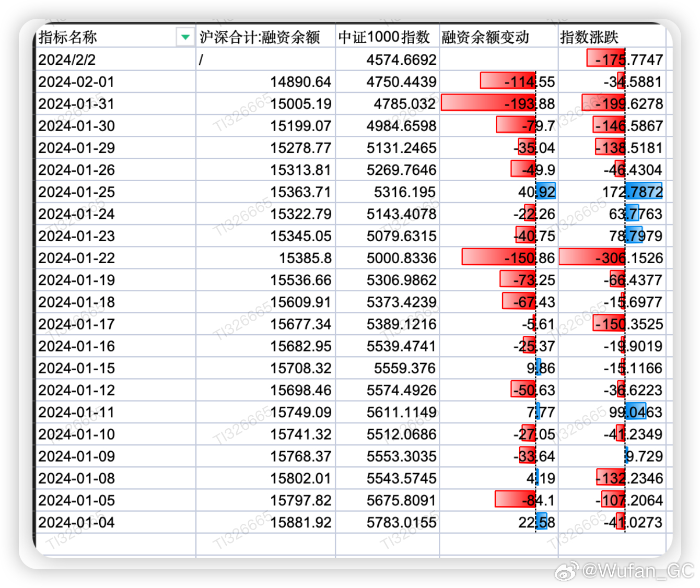Click the balance change cell -150.86
Viewport: 700px width, 588px height.
pyautogui.click(x=498, y=257)
